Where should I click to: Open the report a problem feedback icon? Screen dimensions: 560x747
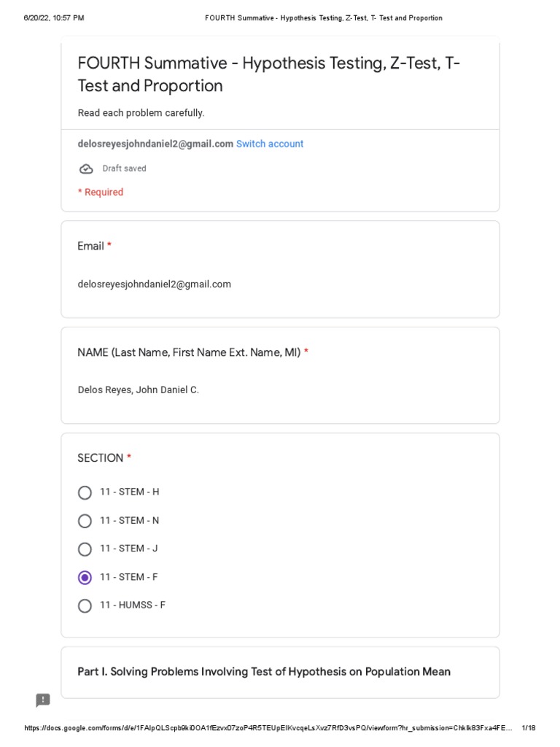(x=43, y=700)
